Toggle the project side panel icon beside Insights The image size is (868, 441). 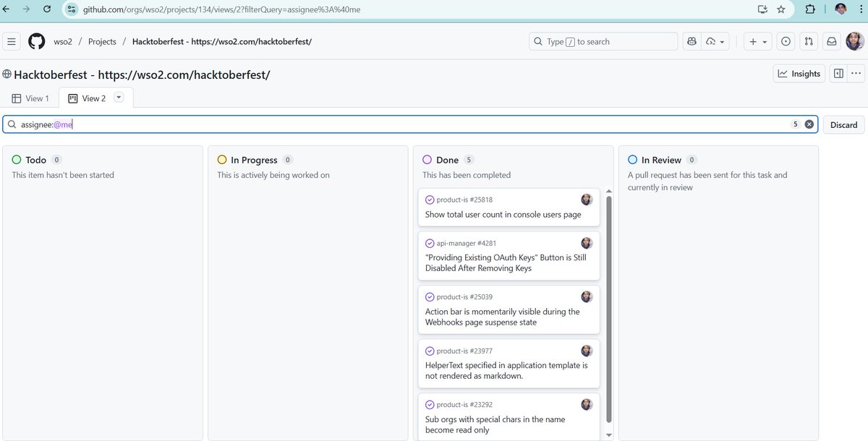(x=838, y=73)
